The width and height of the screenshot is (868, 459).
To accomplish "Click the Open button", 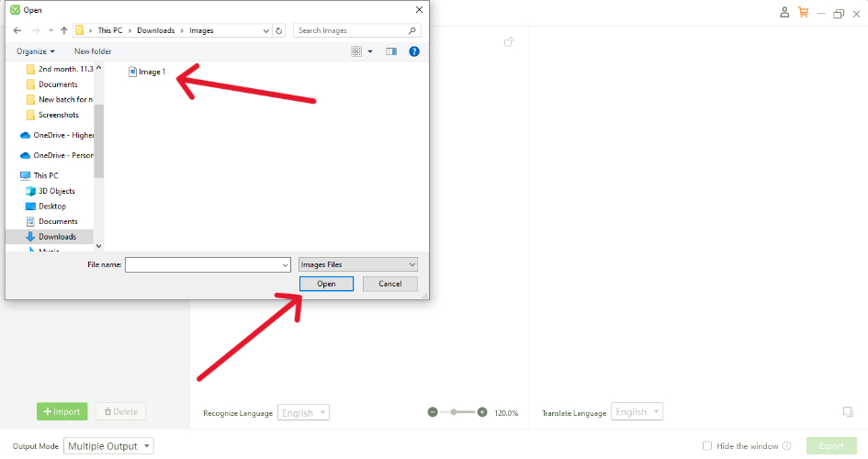I will tap(326, 284).
